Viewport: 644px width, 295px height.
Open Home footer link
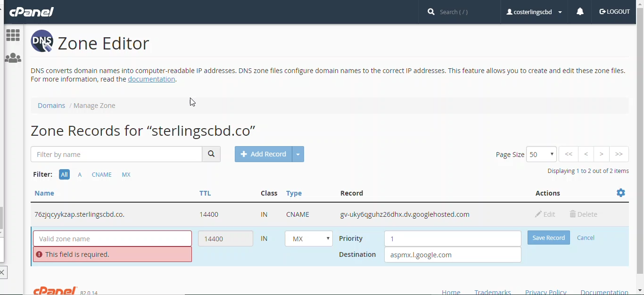pyautogui.click(x=451, y=292)
